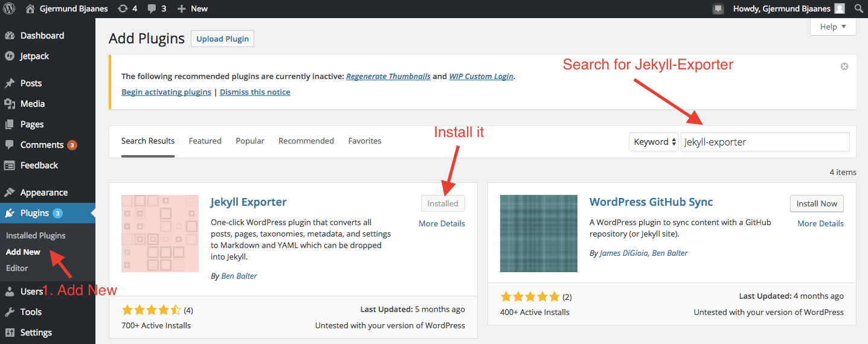Click the Pages sidebar icon
Viewport: 868px width, 344px height.
[x=10, y=124]
